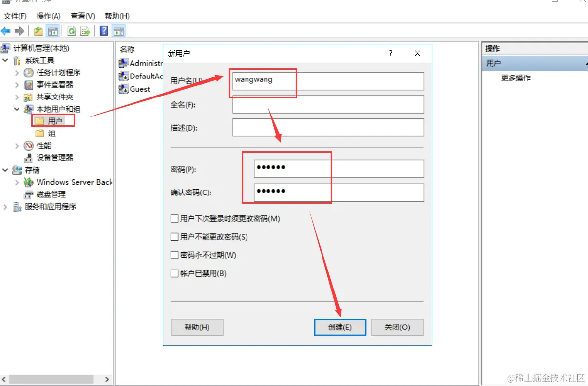The image size is (588, 386).
Task: Click the Back arrow toolbar icon
Action: click(x=6, y=31)
